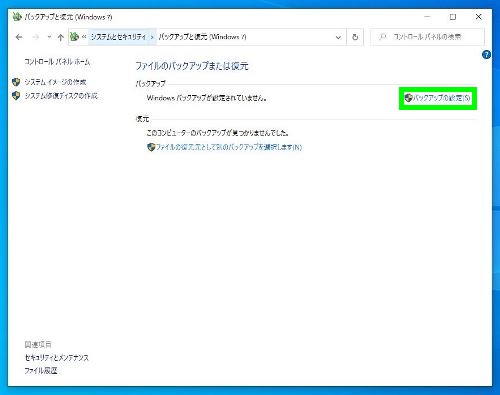Click the コントロール パネルの検索 search field
The image size is (500, 395).
click(x=427, y=37)
